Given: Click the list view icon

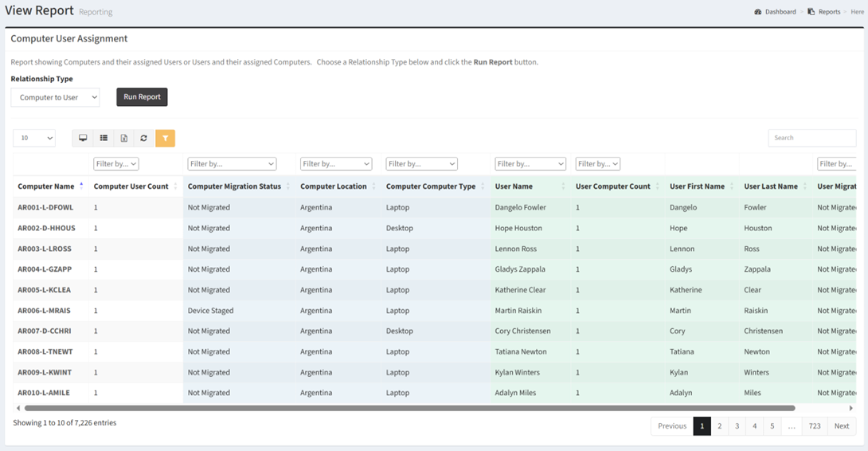Looking at the screenshot, I should point(104,138).
